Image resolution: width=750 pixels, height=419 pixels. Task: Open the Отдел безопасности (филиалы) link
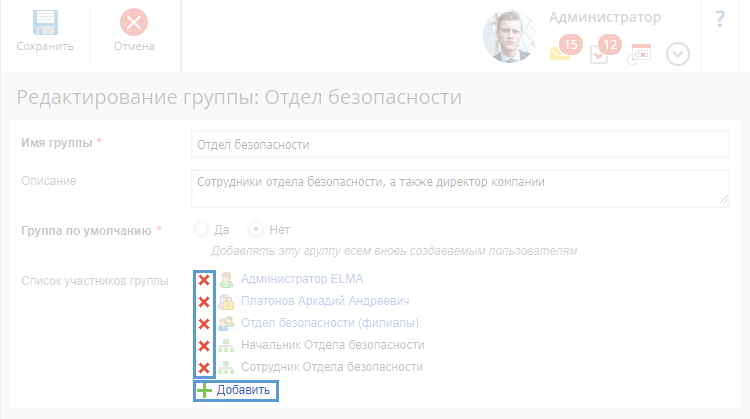[x=330, y=323]
